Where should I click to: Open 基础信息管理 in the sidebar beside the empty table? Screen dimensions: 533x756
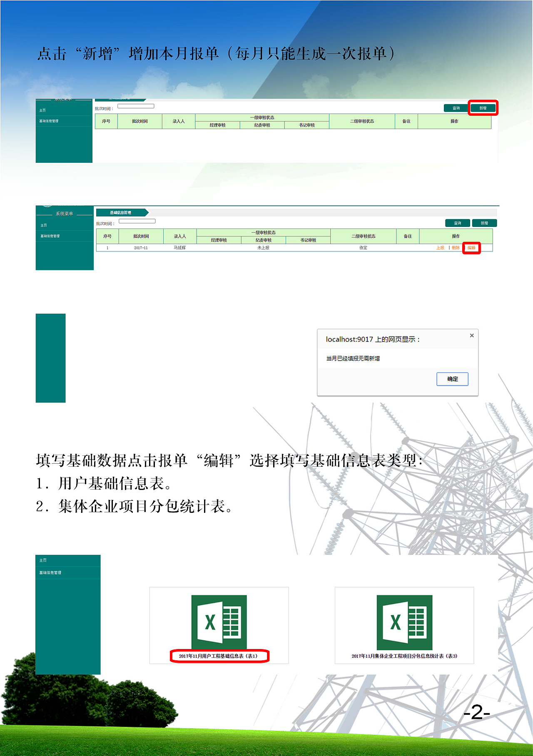tap(49, 121)
